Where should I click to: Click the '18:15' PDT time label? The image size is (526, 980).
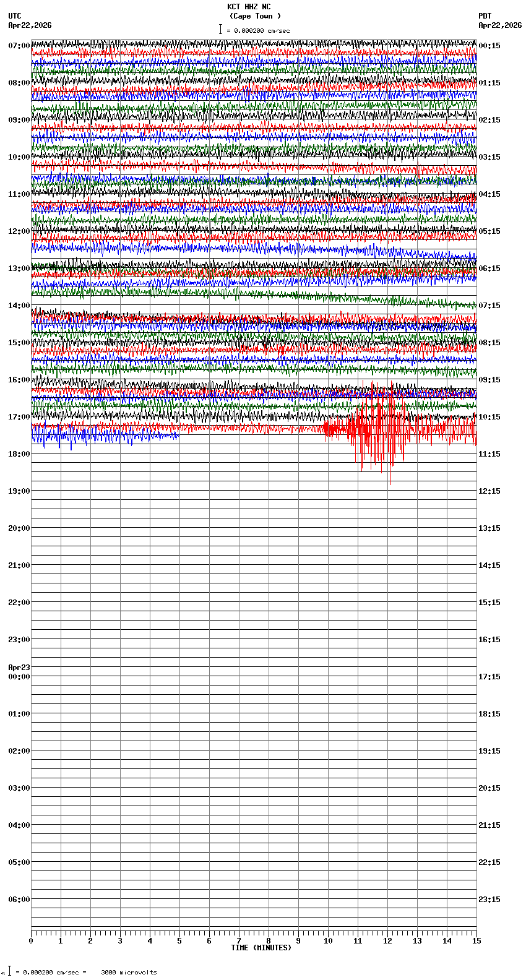[489, 714]
